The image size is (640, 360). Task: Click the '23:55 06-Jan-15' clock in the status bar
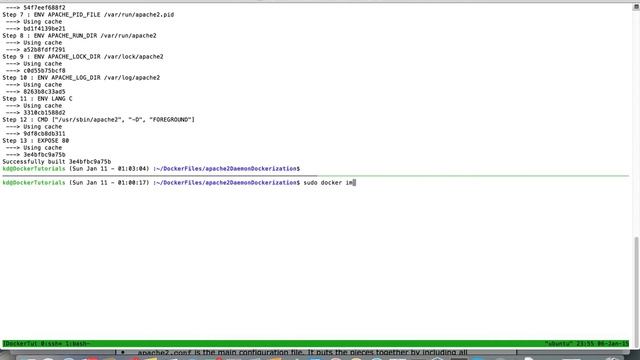click(602, 344)
